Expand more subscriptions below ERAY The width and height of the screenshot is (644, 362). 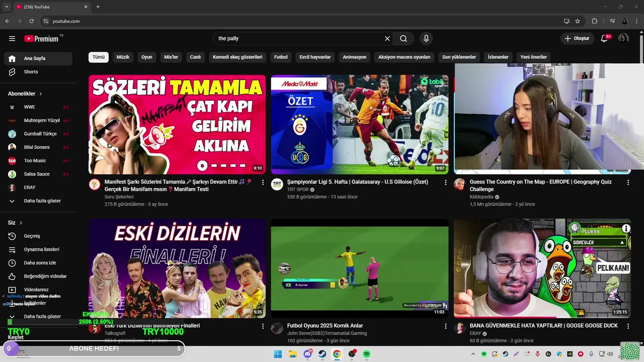(x=38, y=201)
